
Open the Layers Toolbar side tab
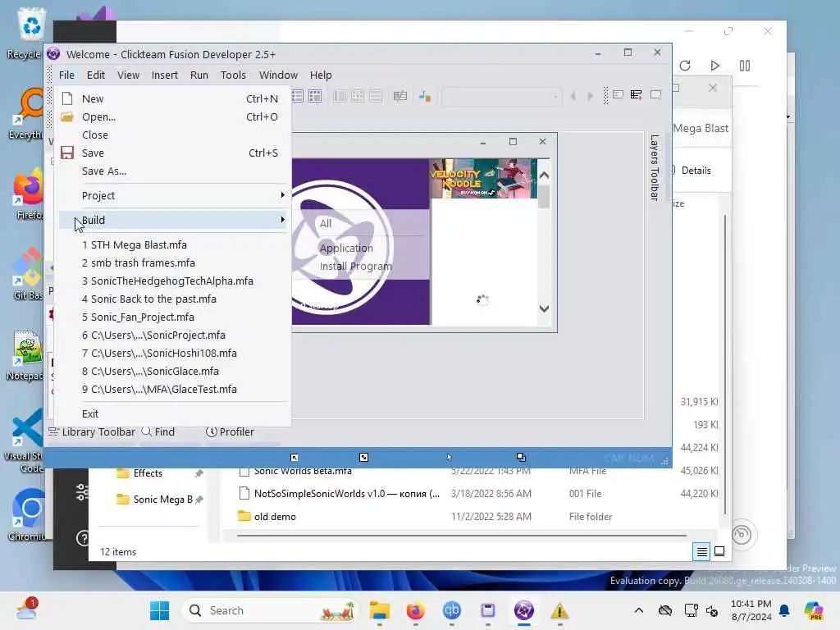[654, 167]
